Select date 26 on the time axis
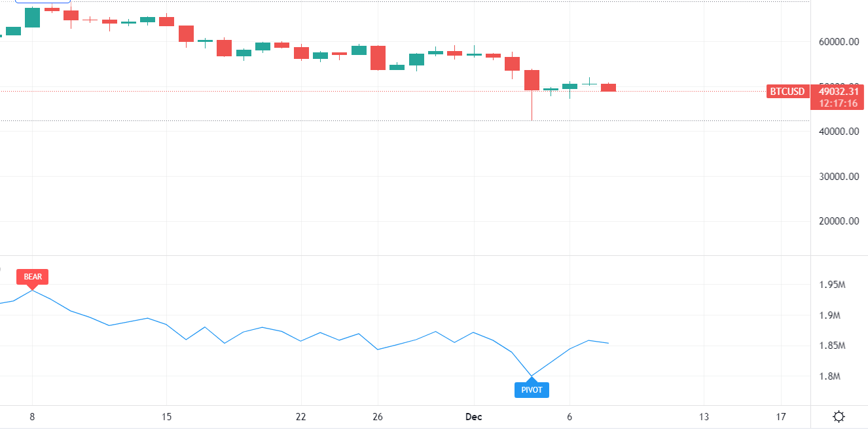 tap(378, 417)
